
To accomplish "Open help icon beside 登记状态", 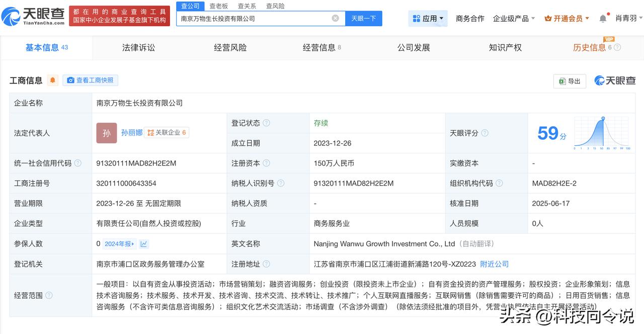I will click(x=266, y=123).
